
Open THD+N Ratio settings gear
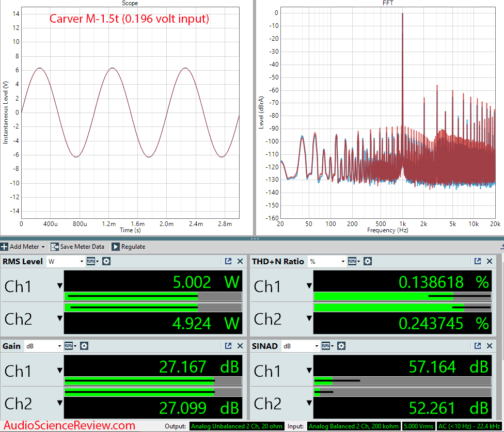pyautogui.click(x=368, y=262)
